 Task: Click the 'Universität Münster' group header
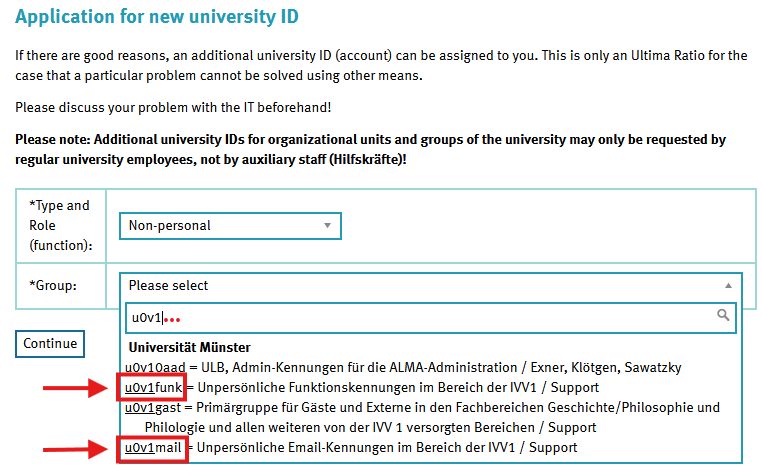[x=189, y=347]
